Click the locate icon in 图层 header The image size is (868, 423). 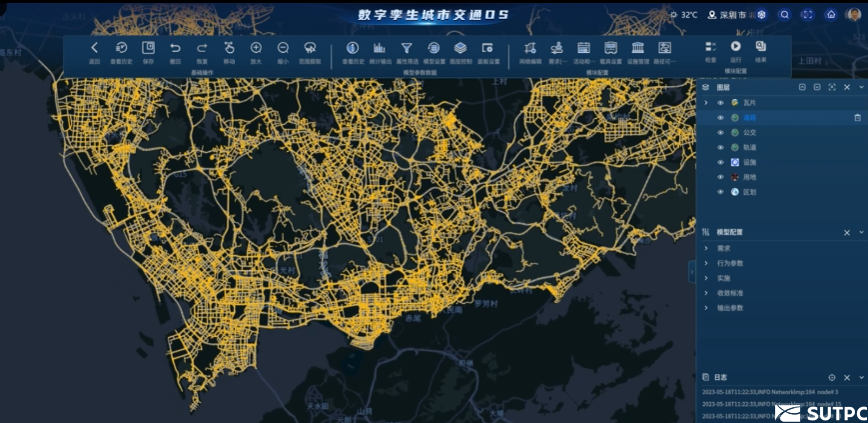(832, 87)
